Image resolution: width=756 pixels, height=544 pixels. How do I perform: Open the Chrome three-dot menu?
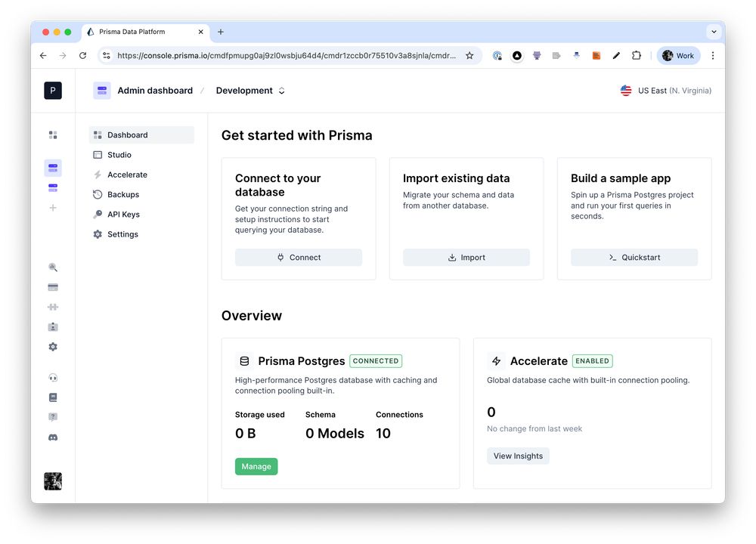point(713,55)
